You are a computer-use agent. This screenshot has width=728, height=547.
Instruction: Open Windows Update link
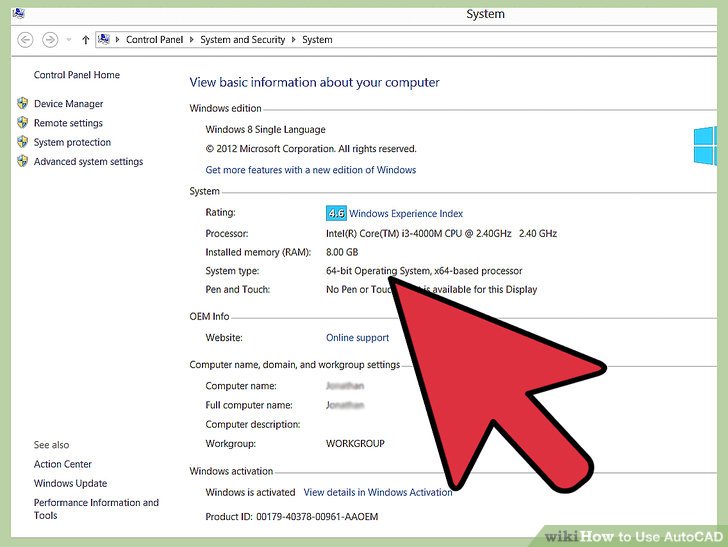[70, 483]
